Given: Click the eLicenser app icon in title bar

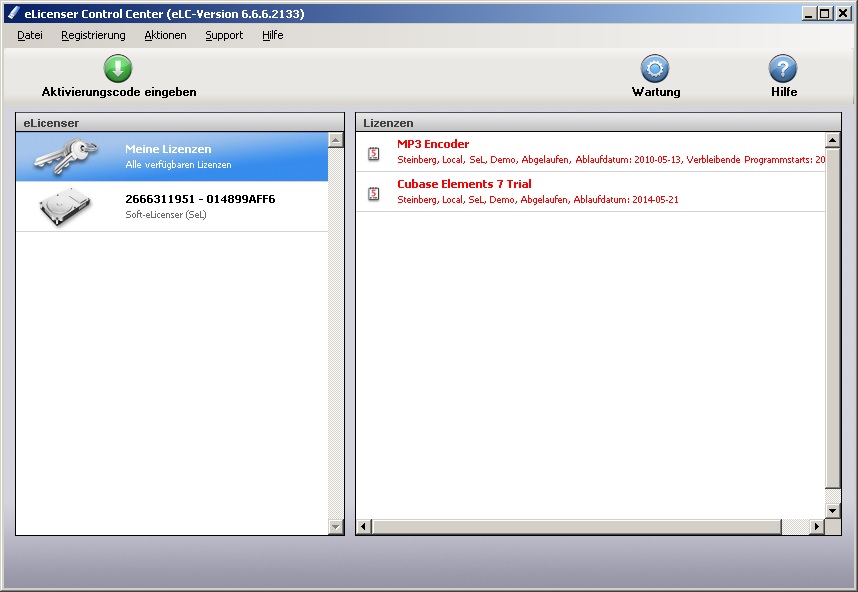Looking at the screenshot, I should click(13, 13).
